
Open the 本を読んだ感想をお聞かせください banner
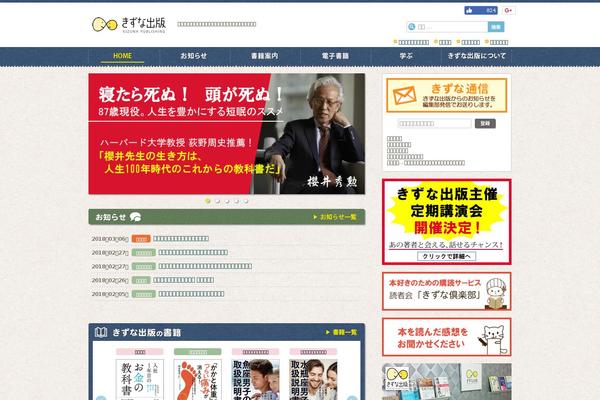click(447, 337)
